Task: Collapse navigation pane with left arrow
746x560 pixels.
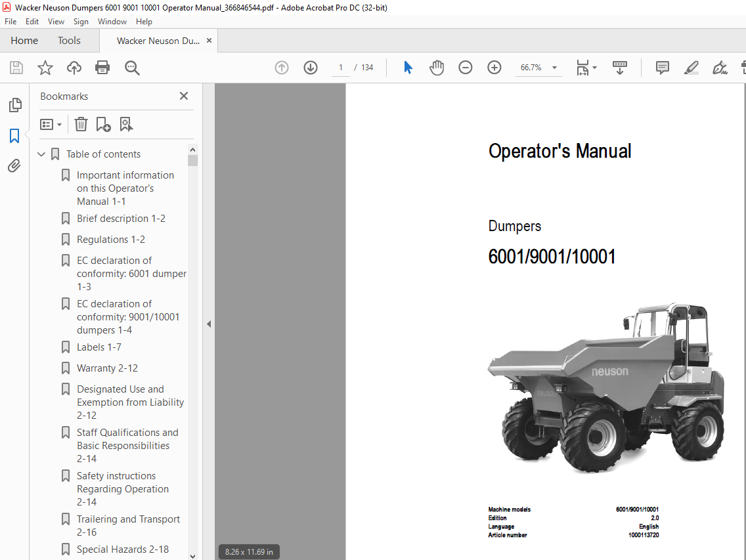Action: (209, 324)
